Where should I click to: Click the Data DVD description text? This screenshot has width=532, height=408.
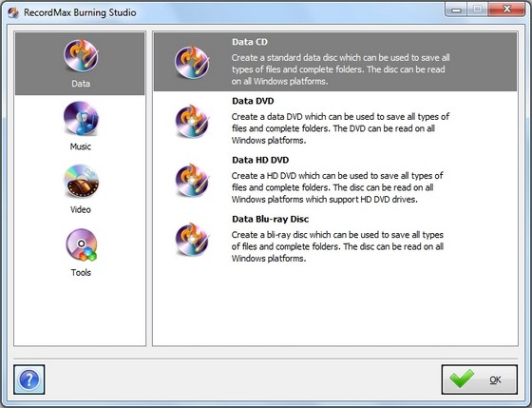(340, 128)
